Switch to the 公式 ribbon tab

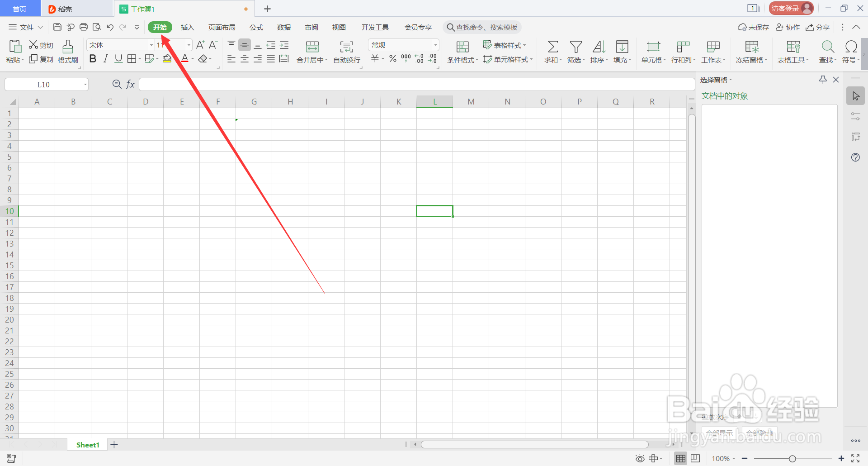point(256,27)
